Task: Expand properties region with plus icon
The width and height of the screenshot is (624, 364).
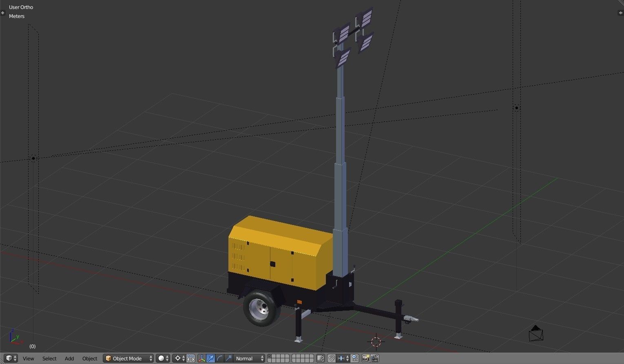Action: 621,13
